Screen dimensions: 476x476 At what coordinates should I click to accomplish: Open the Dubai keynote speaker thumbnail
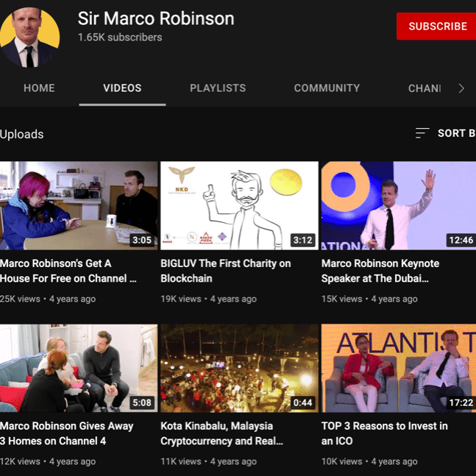tap(399, 205)
